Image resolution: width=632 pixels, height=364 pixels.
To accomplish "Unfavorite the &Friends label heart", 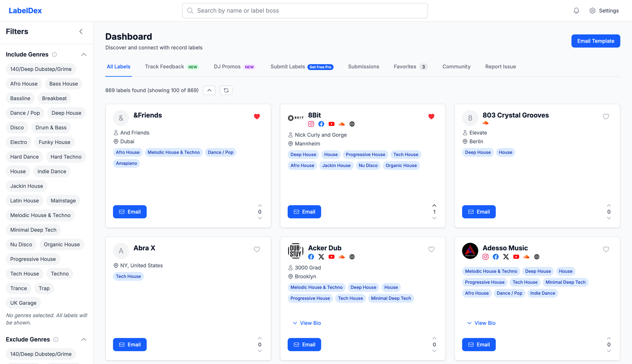I will point(257,116).
